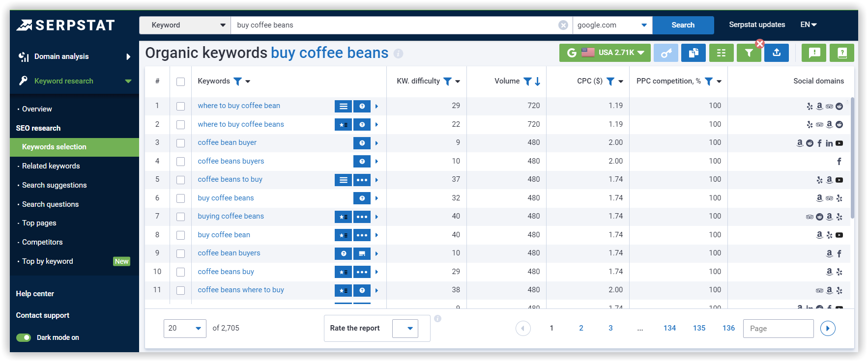Click the Volume column filter funnel
Screen dimensions: 868x362
pyautogui.click(x=527, y=81)
